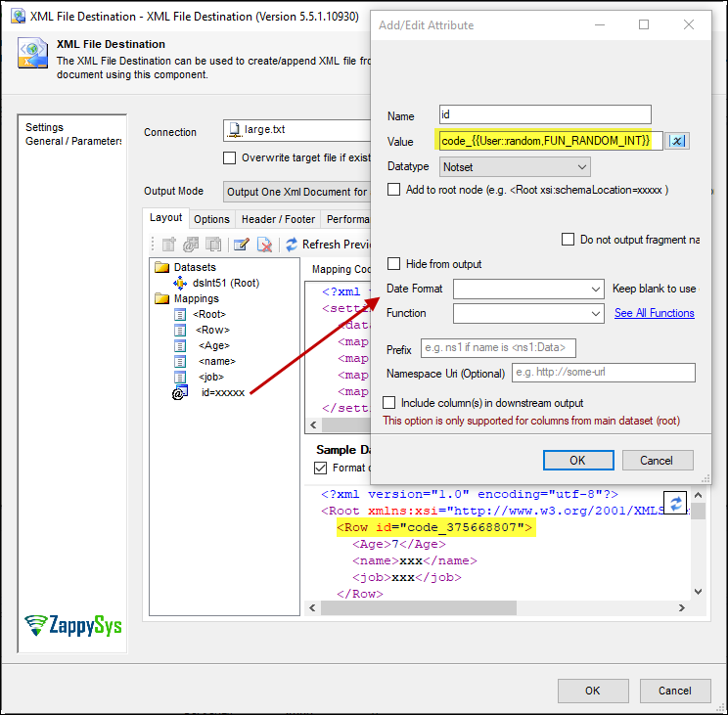Screen dimensions: 728x715
Task: Click the Namespace Uri input field
Action: click(x=604, y=373)
